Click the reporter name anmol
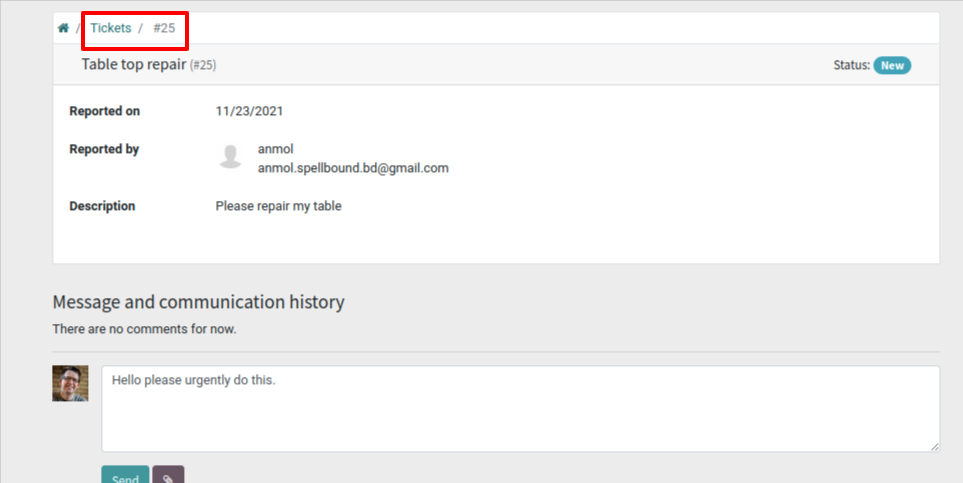The height and width of the screenshot is (483, 963). 275,149
